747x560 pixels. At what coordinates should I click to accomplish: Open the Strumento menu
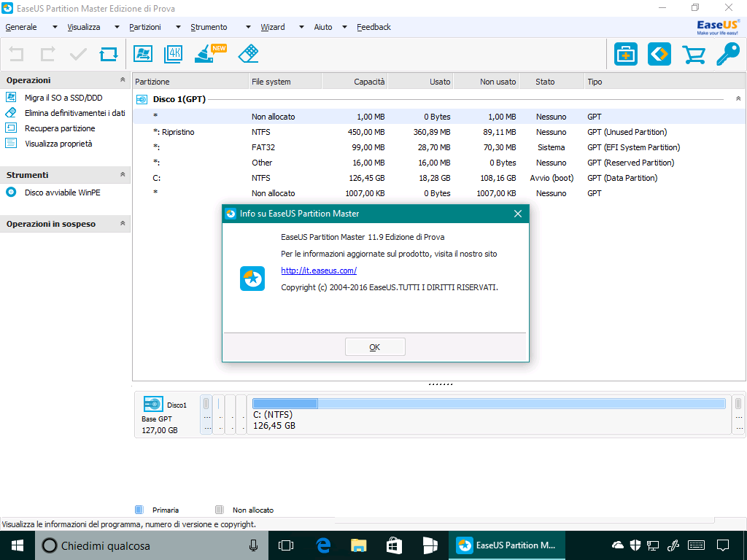click(209, 27)
